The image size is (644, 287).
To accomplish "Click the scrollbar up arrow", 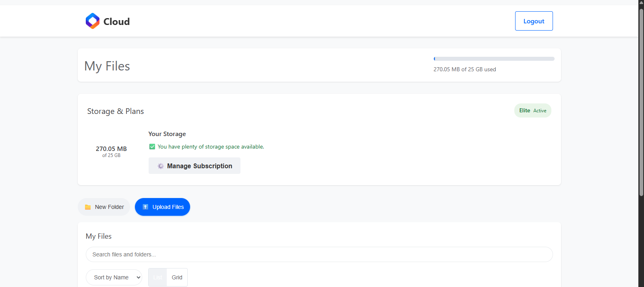I will 640,3.
